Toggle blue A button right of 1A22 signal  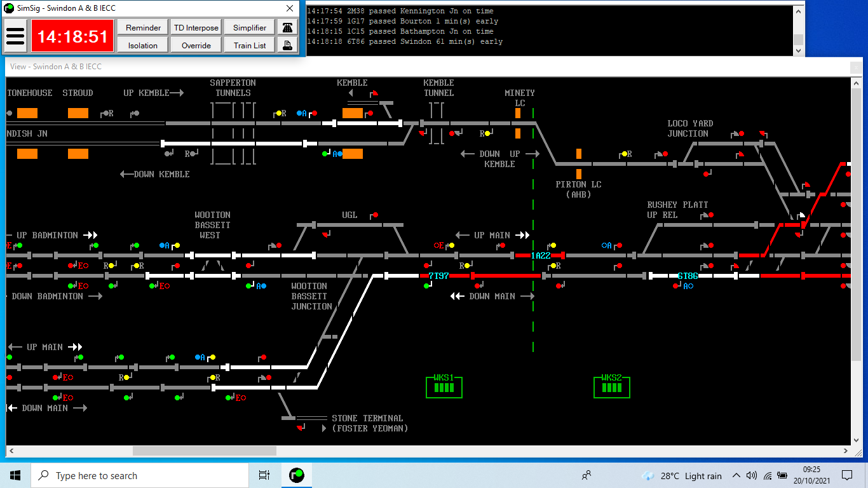pos(606,245)
